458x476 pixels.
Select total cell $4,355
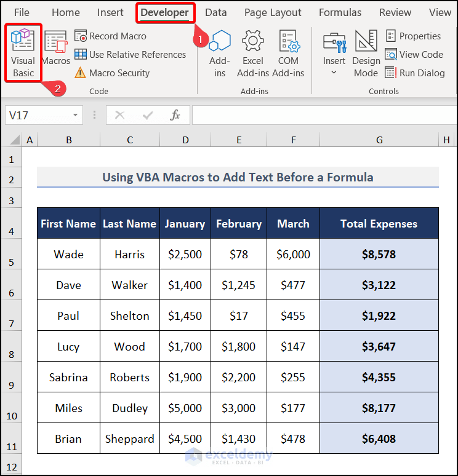click(379, 377)
